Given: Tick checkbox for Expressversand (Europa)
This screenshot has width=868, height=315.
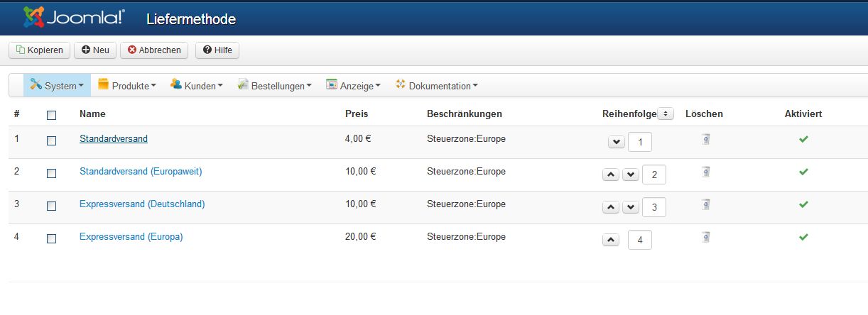Looking at the screenshot, I should 51,238.
